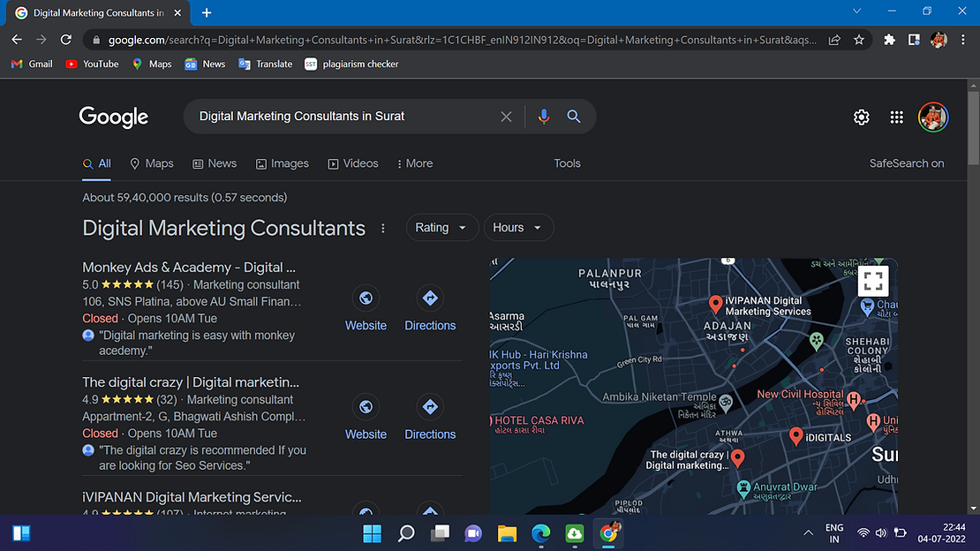Image resolution: width=980 pixels, height=551 pixels.
Task: Open Google settings gear icon
Action: click(x=862, y=117)
